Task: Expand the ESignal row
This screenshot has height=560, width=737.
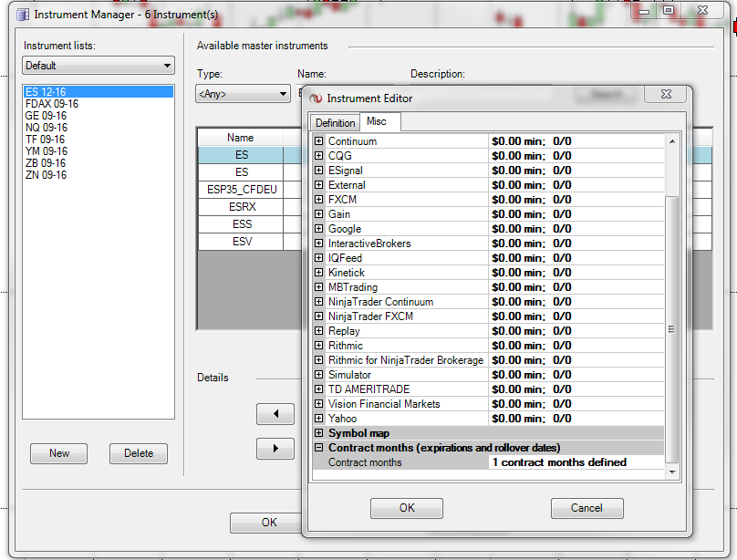Action: click(318, 170)
